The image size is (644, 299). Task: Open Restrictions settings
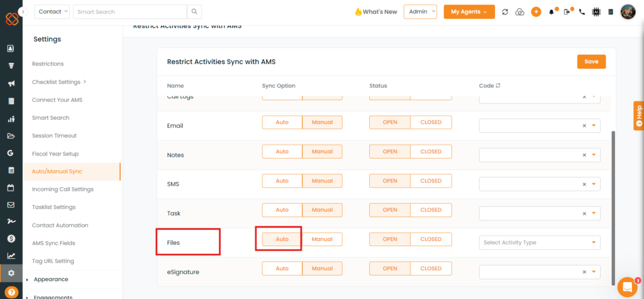[x=48, y=64]
